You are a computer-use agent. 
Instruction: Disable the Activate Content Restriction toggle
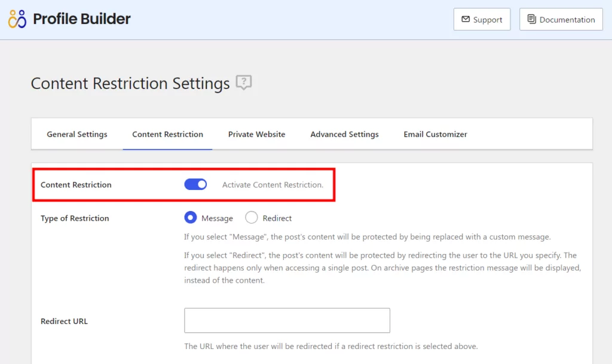click(x=195, y=184)
